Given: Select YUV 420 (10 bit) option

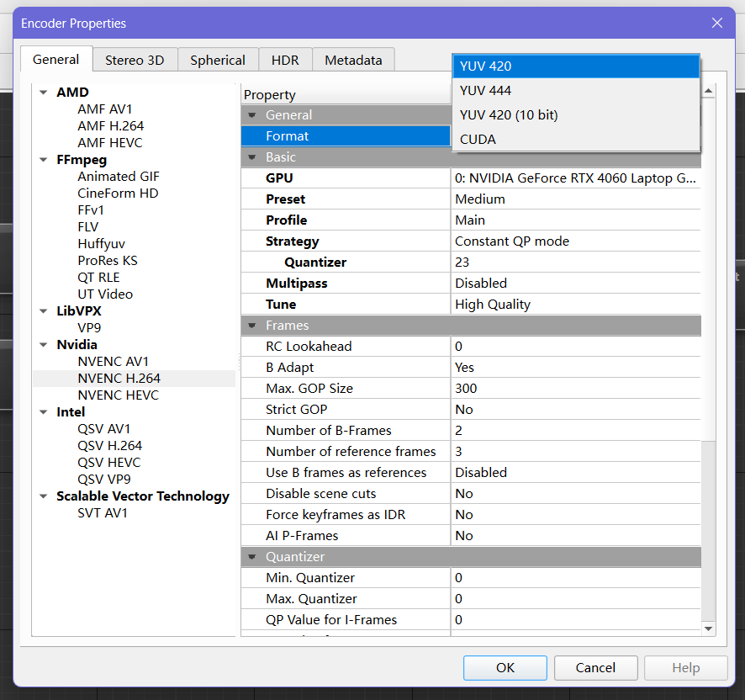Looking at the screenshot, I should coord(509,114).
